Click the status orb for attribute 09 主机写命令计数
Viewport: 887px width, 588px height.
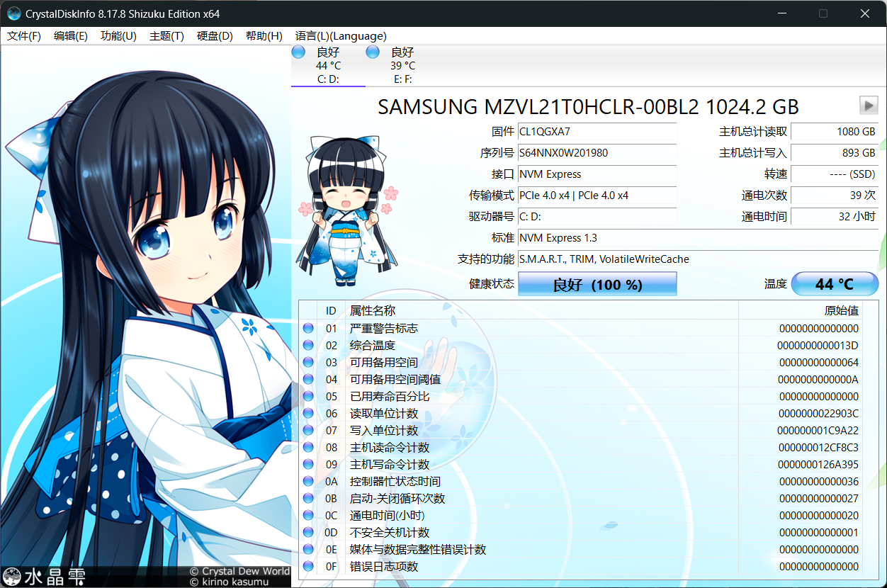(x=308, y=464)
